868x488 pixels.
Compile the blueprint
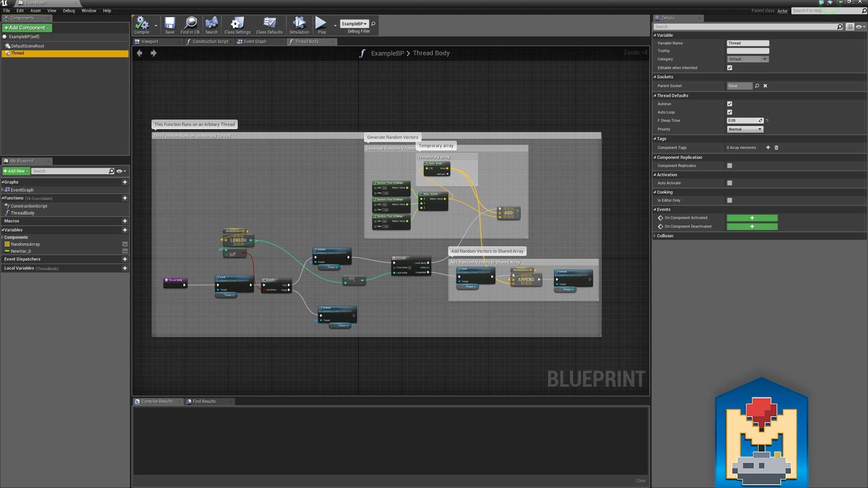click(142, 25)
